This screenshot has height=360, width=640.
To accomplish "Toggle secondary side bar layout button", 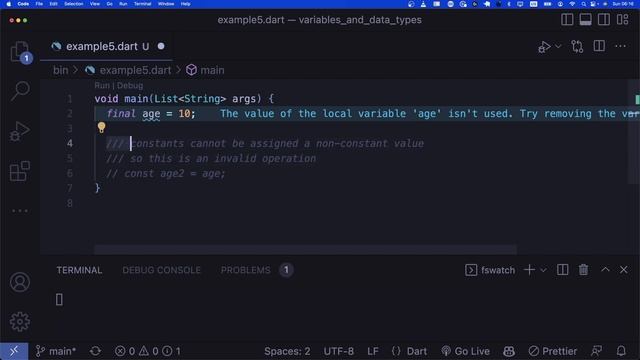I will tap(604, 20).
